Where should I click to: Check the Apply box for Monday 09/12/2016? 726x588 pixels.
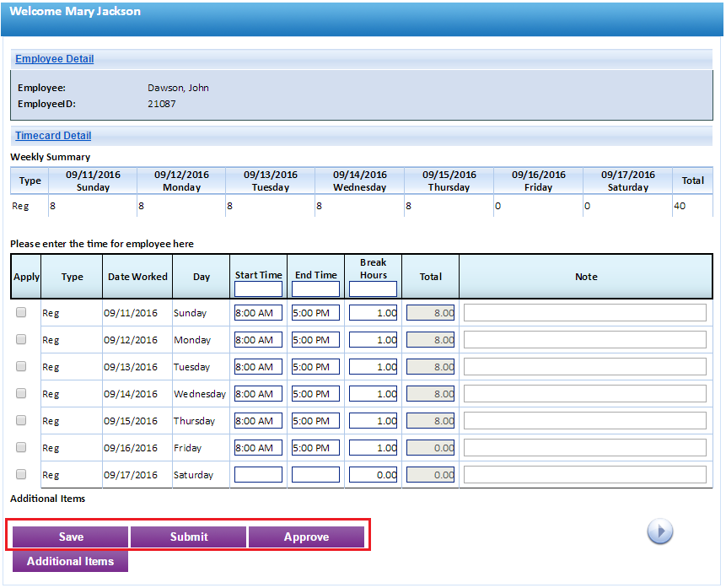click(21, 339)
